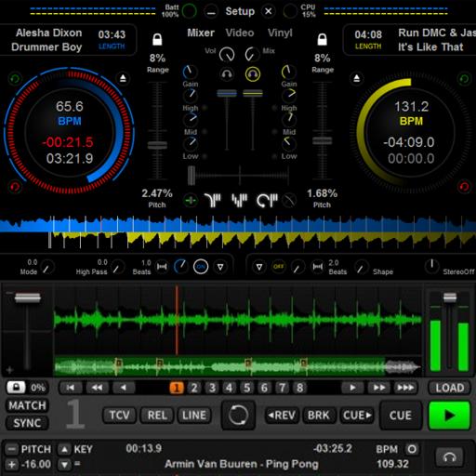The image size is (476, 476).
Task: Click the High Pass effect knob
Action: point(117,267)
